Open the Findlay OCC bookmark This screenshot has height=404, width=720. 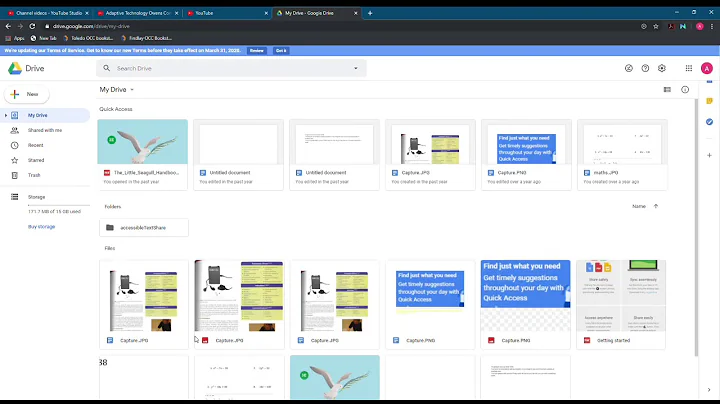146,38
